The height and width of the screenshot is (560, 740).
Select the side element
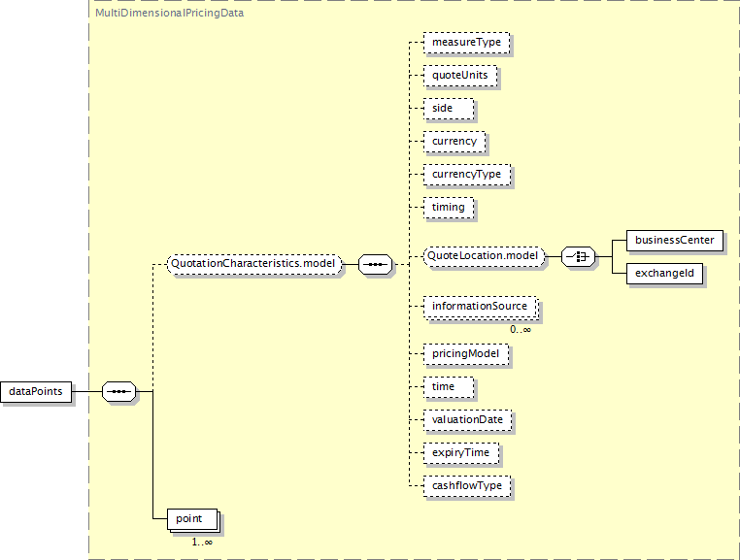pyautogui.click(x=449, y=109)
